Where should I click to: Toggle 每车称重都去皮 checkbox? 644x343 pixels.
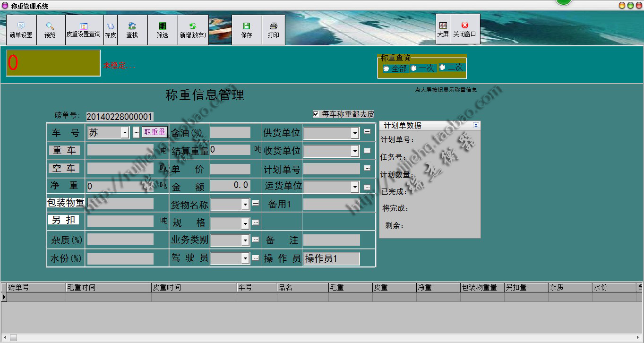click(x=316, y=114)
